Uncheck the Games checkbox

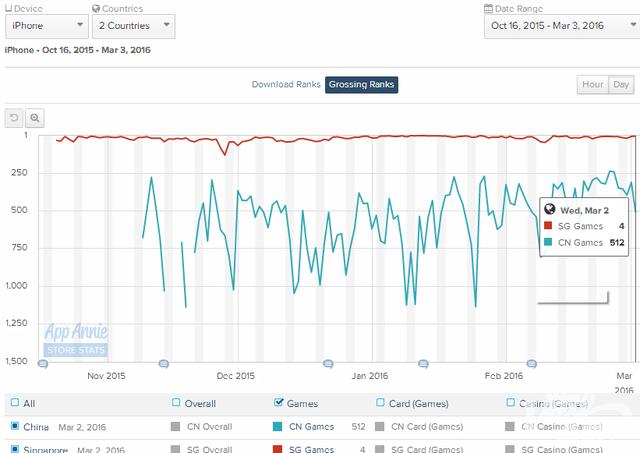pos(278,403)
